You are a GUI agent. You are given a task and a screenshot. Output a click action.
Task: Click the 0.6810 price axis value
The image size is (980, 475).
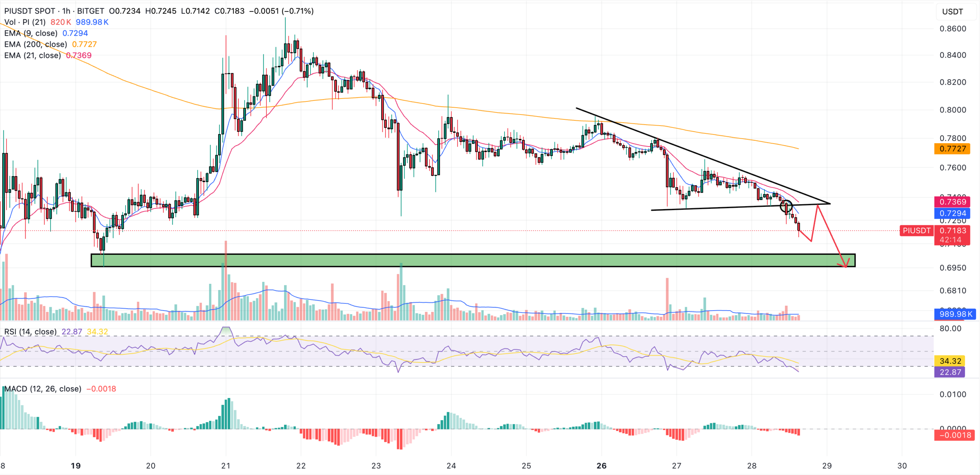(953, 291)
